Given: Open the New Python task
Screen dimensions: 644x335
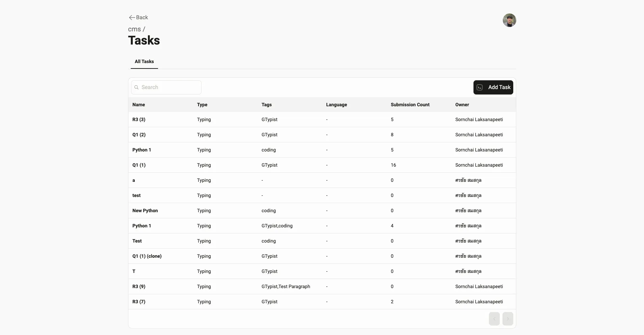Looking at the screenshot, I should pos(145,211).
